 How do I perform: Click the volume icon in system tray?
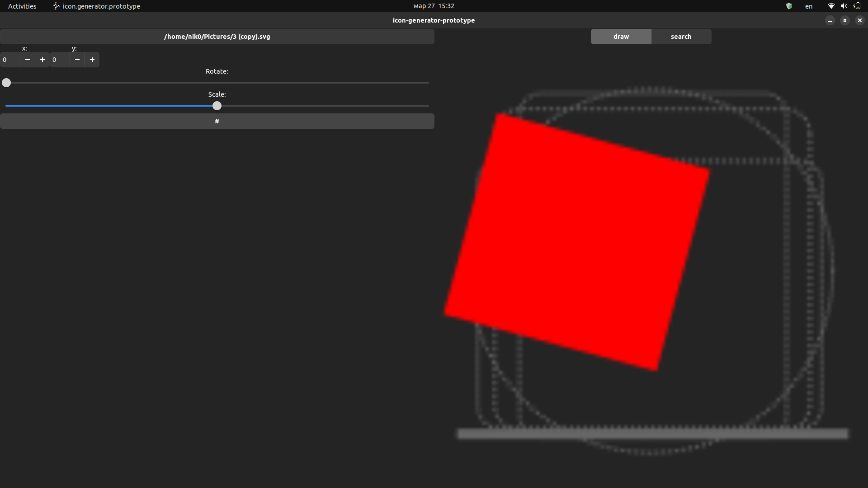point(844,6)
